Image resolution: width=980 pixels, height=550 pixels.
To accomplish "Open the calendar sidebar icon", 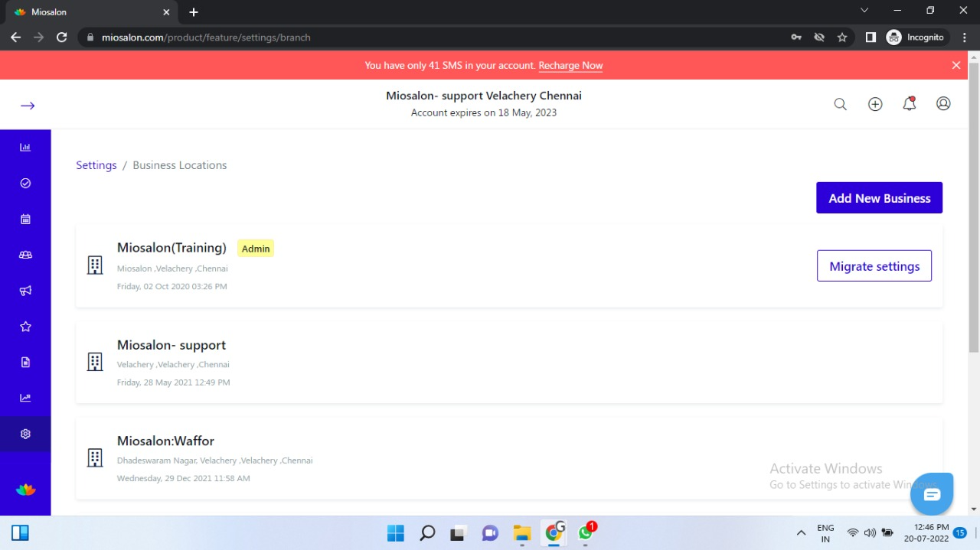I will tap(25, 219).
